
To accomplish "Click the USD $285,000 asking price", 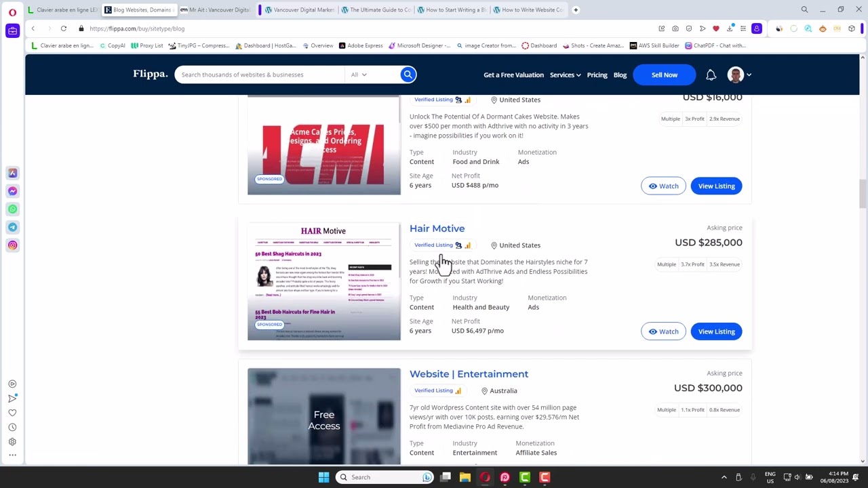I will [708, 243].
